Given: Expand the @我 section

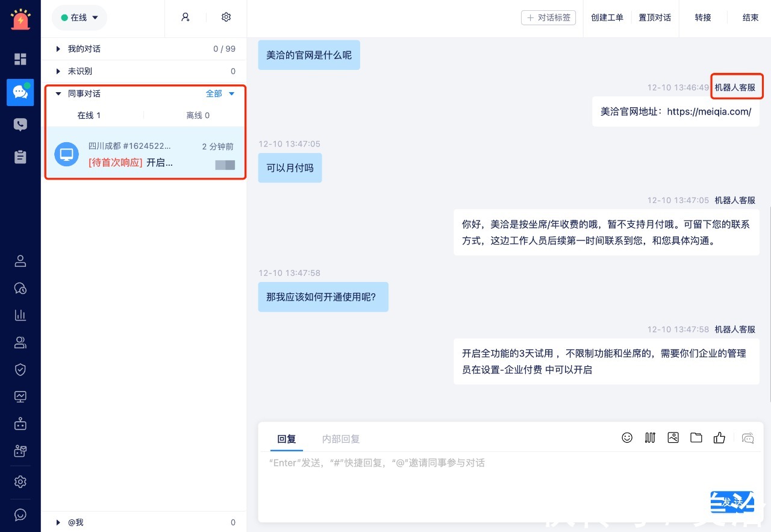Looking at the screenshot, I should tap(145, 522).
